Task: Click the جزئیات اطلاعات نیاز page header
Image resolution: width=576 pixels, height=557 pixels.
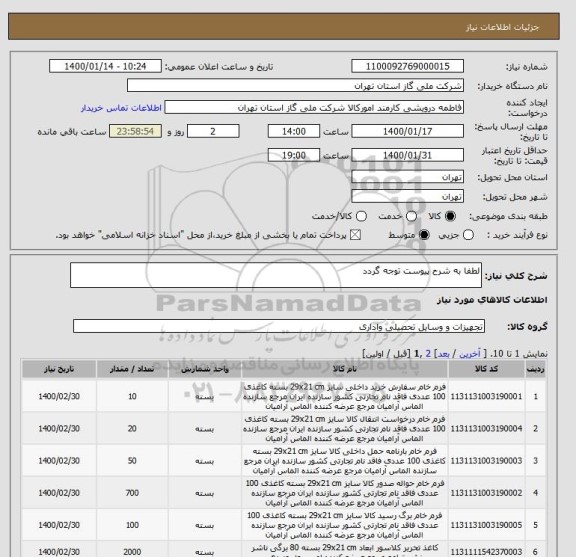Action: [x=502, y=28]
